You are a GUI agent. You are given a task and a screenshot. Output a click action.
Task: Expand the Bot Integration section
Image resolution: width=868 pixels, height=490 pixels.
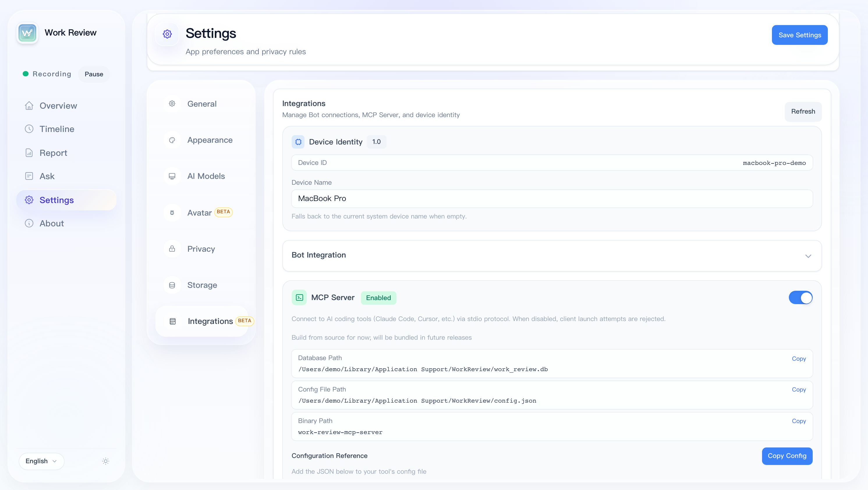(808, 256)
